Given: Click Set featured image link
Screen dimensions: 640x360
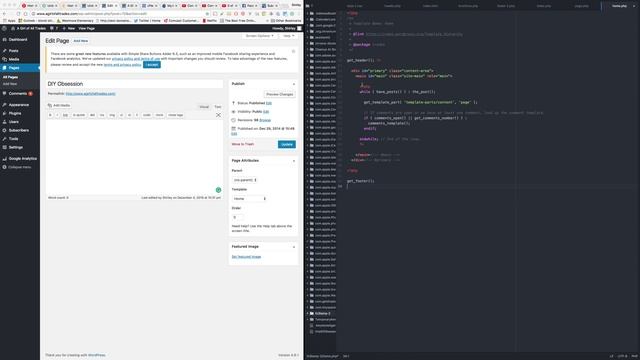Looking at the screenshot, I should [x=246, y=257].
